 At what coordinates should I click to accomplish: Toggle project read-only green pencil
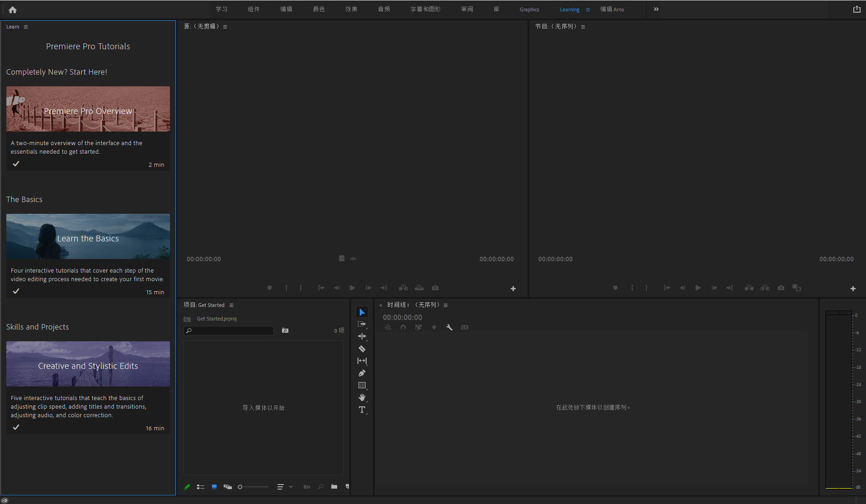pos(187,487)
